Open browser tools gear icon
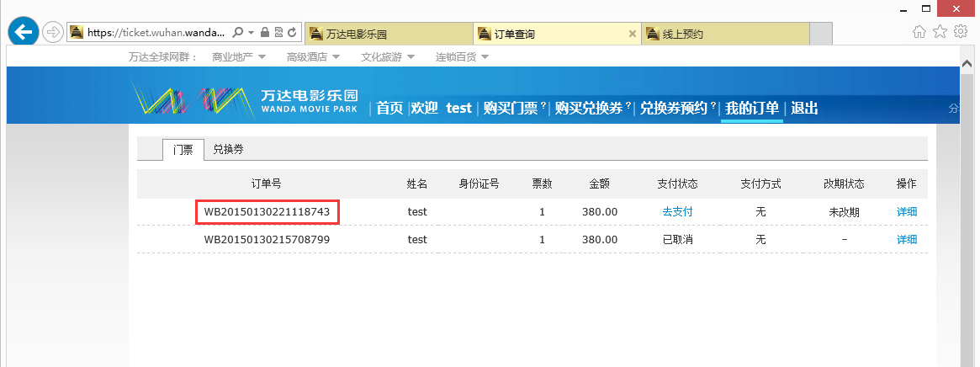This screenshot has height=367, width=980. coord(961,31)
